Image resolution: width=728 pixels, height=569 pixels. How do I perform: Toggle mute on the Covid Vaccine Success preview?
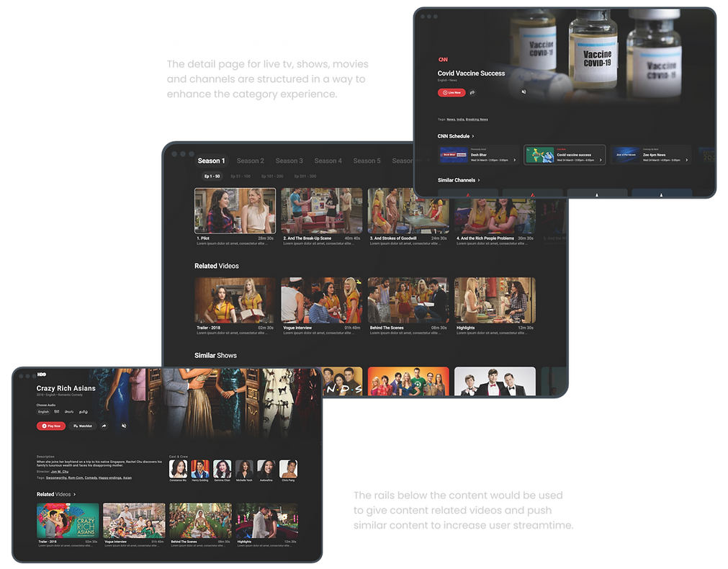point(523,92)
